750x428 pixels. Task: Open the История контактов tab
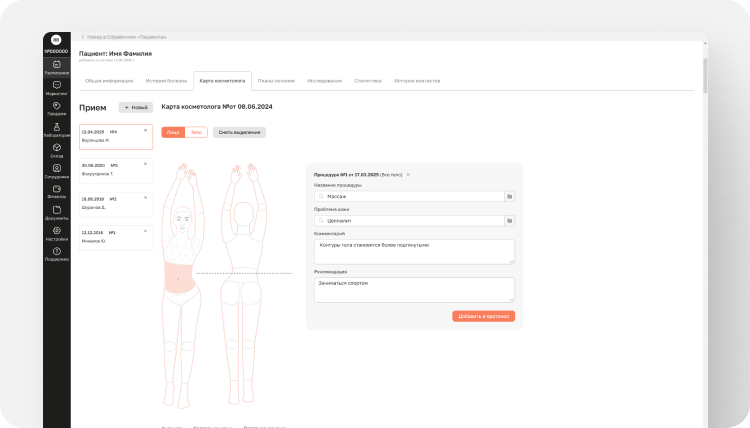tap(417, 81)
